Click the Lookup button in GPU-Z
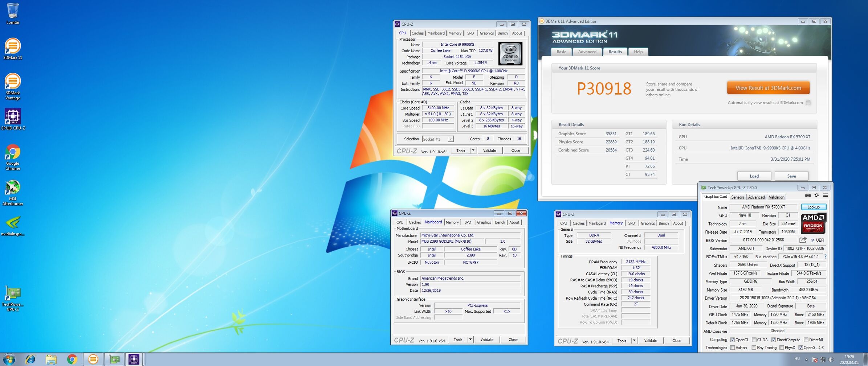This screenshot has height=366, width=868. pyautogui.click(x=813, y=207)
